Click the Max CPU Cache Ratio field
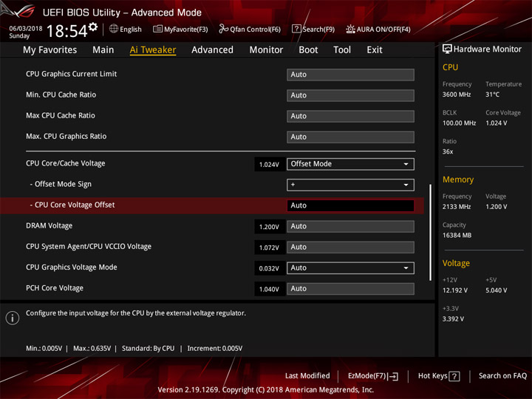The width and height of the screenshot is (532, 399). tap(350, 116)
